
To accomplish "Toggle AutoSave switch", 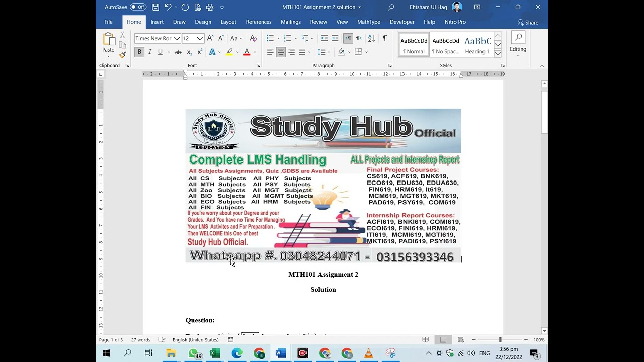I will coord(138,7).
